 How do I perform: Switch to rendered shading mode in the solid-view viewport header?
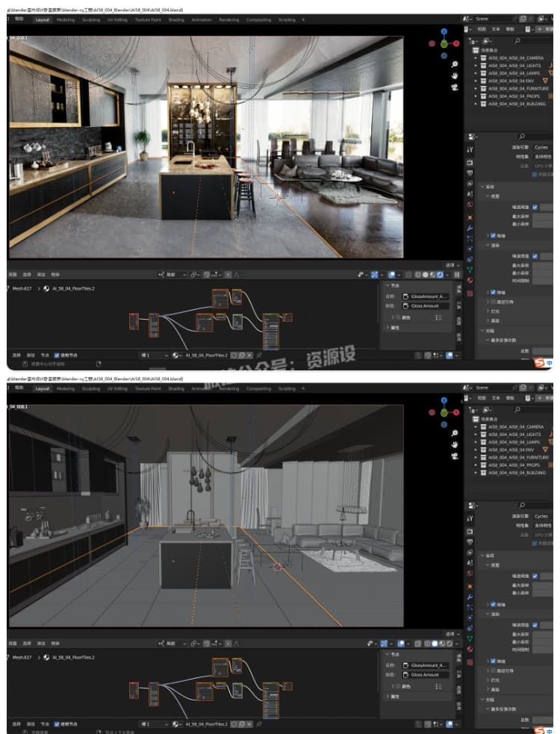(449, 644)
